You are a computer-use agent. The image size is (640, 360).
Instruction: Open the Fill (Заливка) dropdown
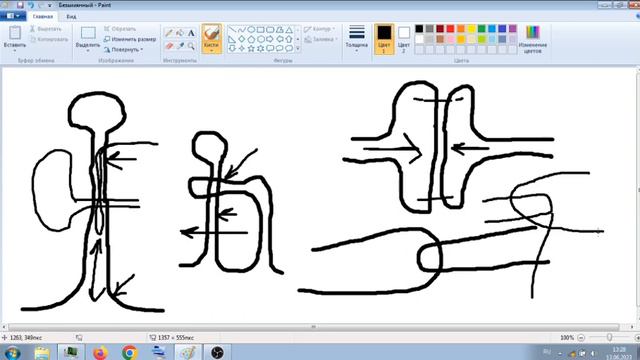tap(322, 39)
